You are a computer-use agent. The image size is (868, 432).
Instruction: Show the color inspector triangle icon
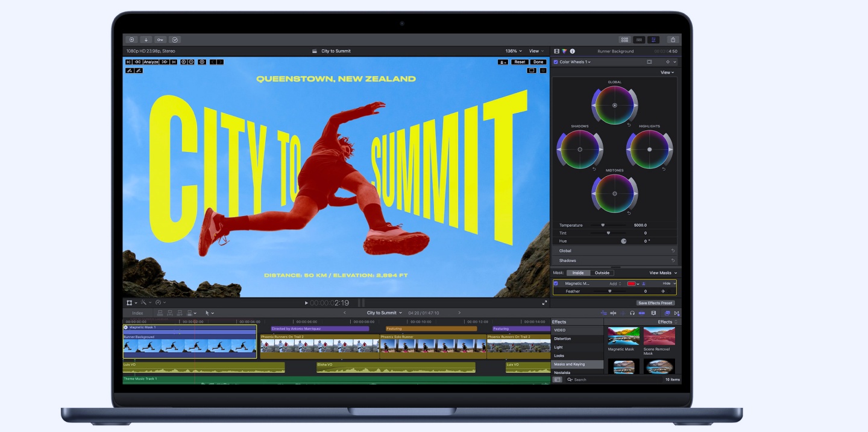[564, 51]
